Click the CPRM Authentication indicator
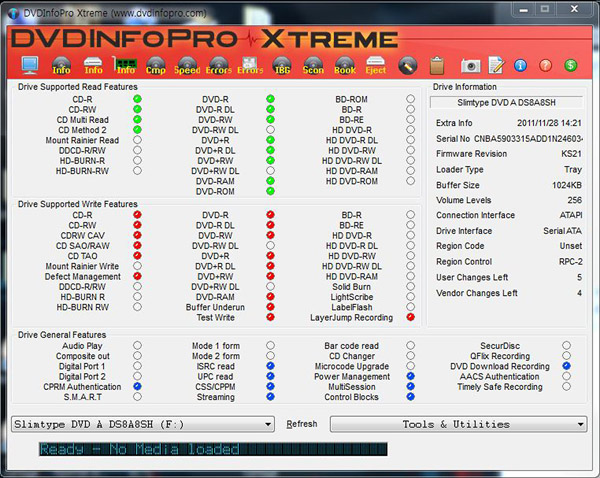Image resolution: width=600 pixels, height=478 pixels. tap(137, 386)
